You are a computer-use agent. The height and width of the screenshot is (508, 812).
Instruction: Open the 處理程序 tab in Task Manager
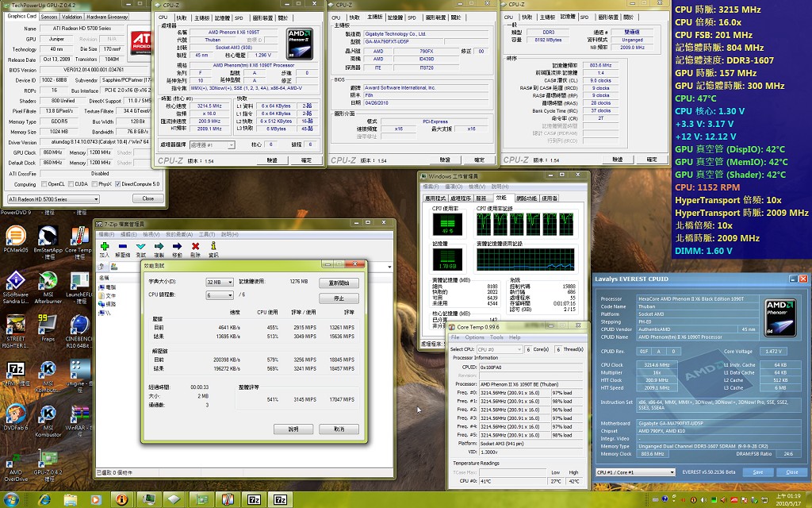(461, 198)
